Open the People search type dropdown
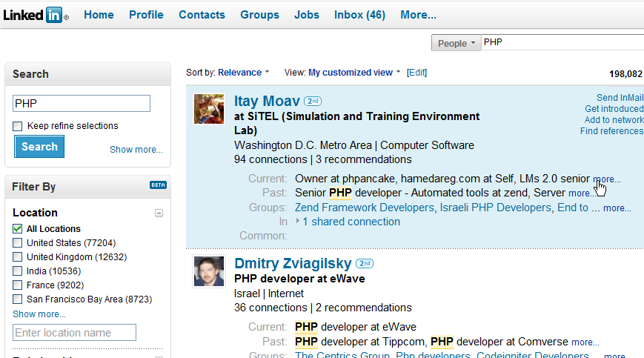 (x=456, y=43)
